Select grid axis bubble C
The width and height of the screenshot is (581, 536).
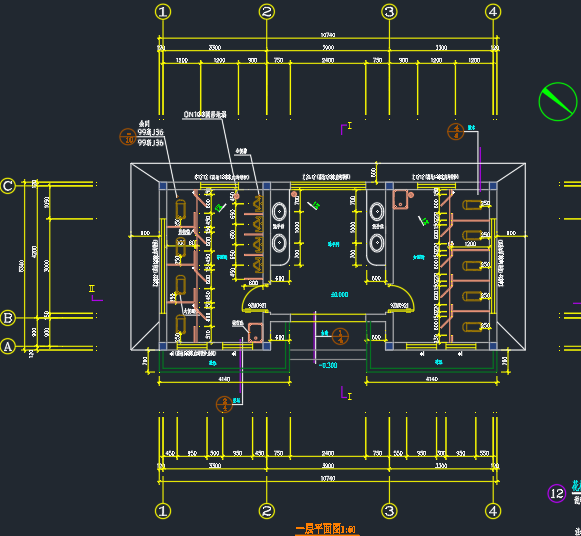coord(7,186)
